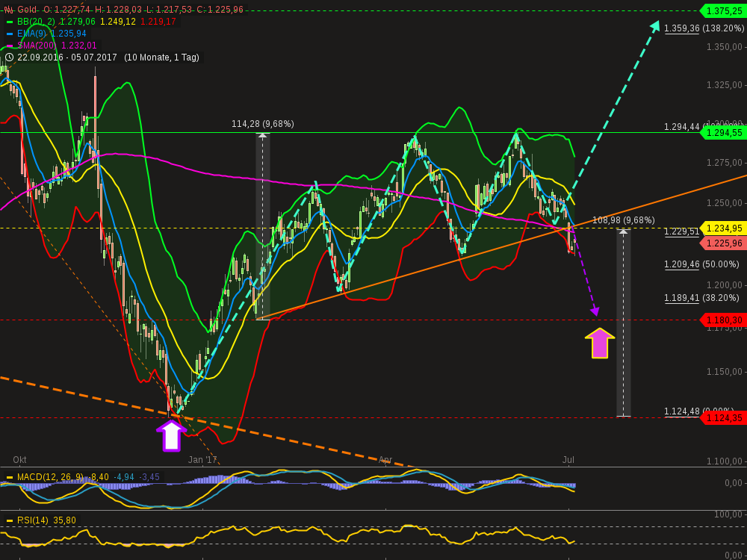
Task: Click the 1.275,00 price axis label
Action: point(725,163)
